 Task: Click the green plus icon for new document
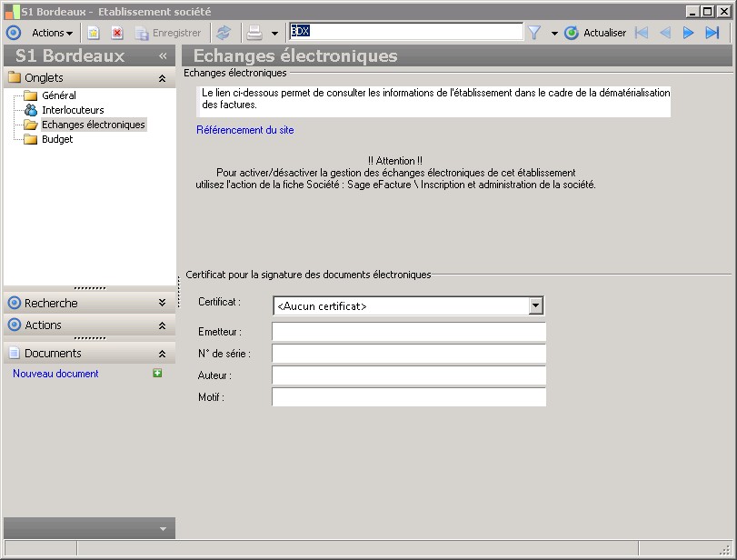157,373
